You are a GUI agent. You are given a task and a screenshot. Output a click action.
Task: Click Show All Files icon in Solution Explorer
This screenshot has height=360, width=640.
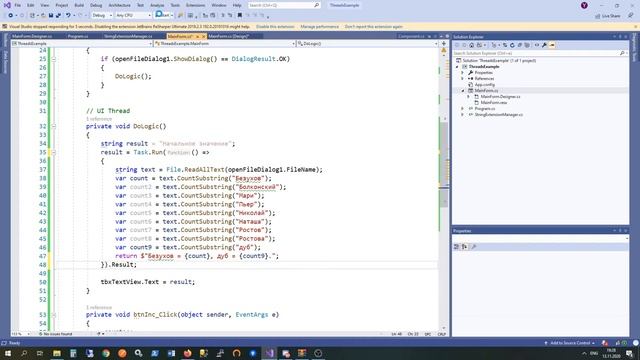(x=527, y=45)
